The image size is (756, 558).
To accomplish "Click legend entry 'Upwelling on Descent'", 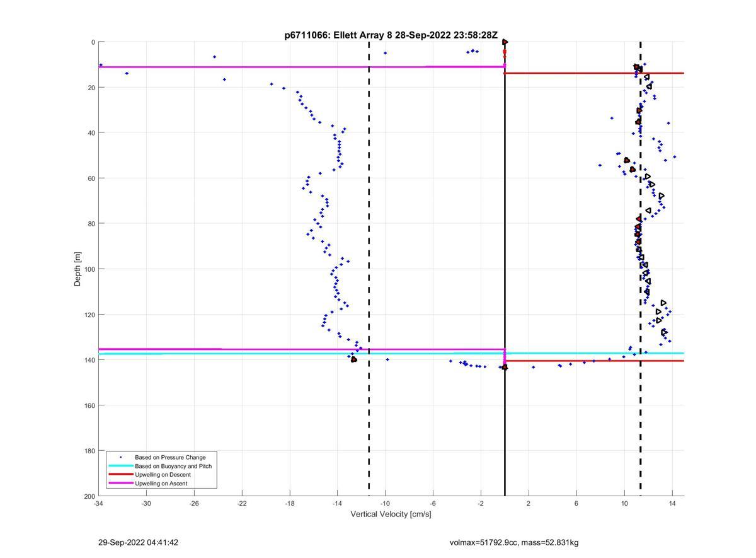I will (x=163, y=475).
